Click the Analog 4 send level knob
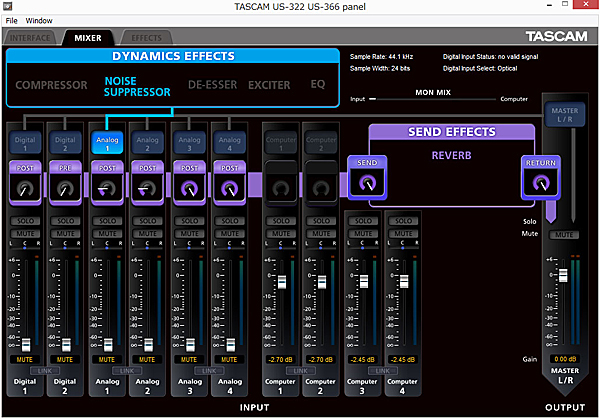The image size is (600, 419). [x=230, y=188]
